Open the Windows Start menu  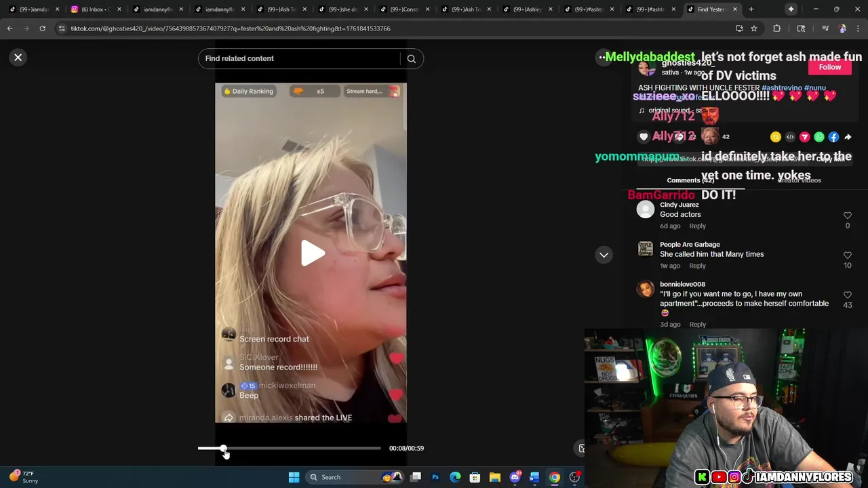click(x=294, y=477)
